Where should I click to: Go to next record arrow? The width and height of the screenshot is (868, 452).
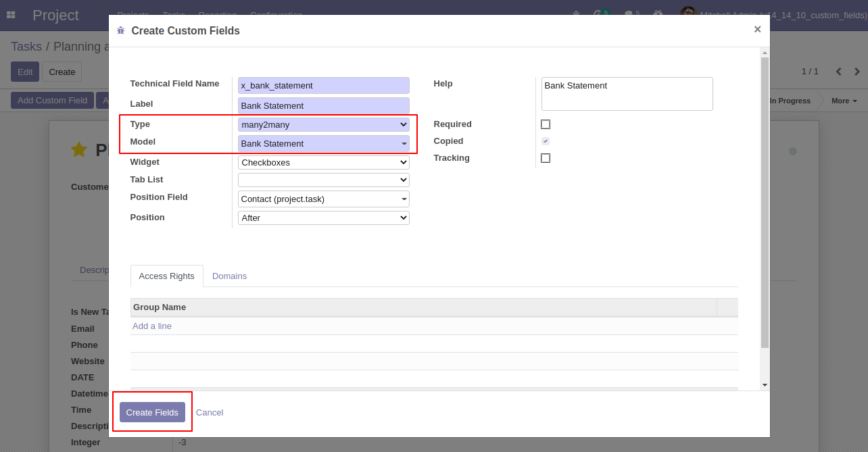857,72
